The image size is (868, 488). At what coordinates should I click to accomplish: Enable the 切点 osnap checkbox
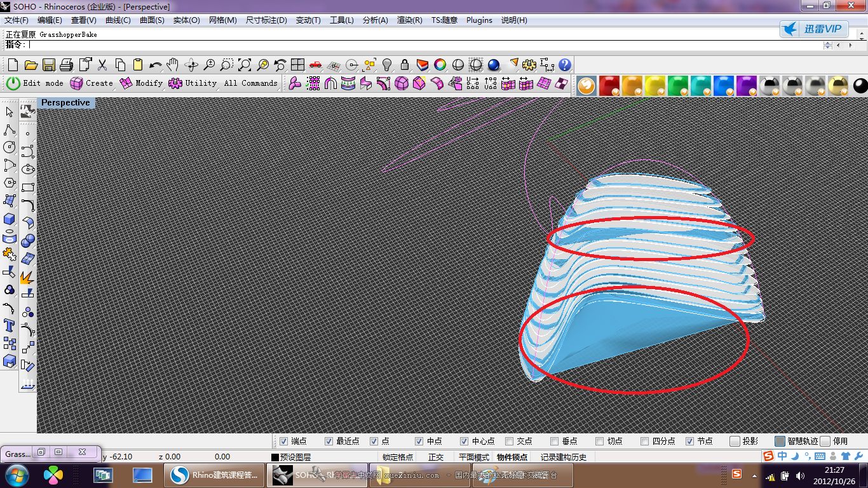[x=600, y=441]
